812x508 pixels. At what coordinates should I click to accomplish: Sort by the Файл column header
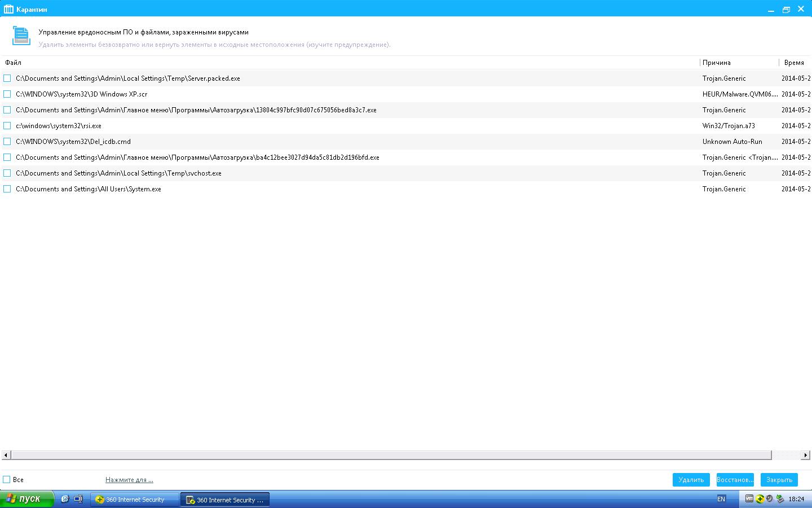pos(13,63)
